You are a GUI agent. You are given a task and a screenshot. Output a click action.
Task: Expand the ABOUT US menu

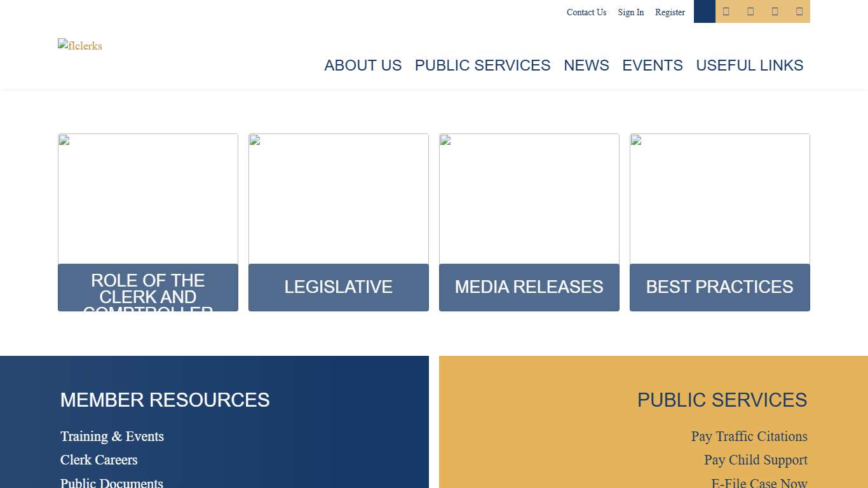click(x=363, y=65)
